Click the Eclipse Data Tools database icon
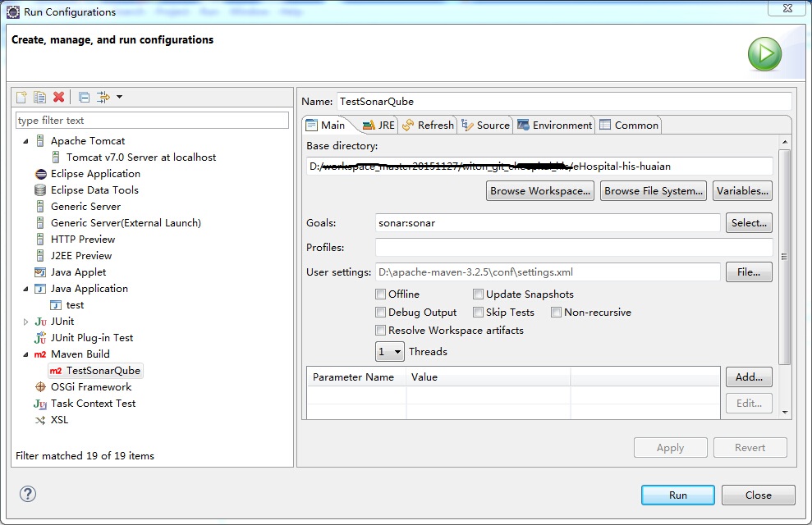 40,189
